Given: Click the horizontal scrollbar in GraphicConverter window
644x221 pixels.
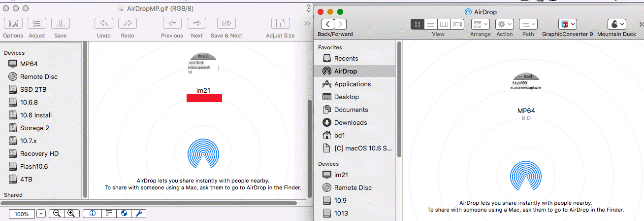Looking at the screenshot, I should point(148,202).
